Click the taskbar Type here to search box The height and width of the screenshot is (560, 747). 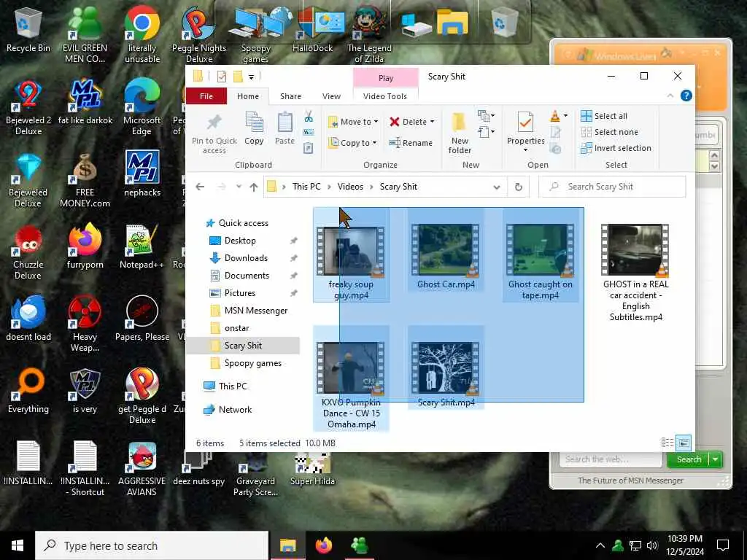(x=152, y=545)
